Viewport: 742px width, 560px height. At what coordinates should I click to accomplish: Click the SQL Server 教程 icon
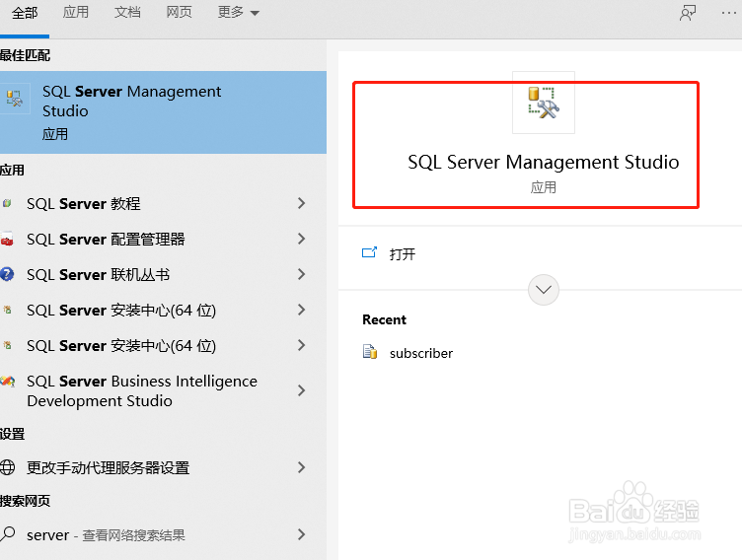8,204
